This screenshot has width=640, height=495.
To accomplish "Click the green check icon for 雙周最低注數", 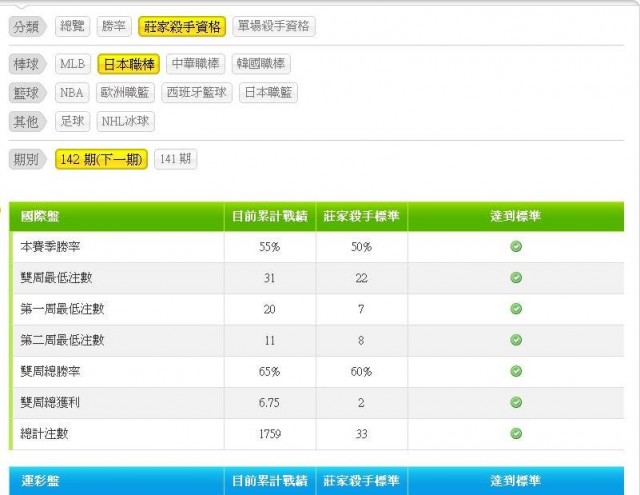I will pos(516,278).
